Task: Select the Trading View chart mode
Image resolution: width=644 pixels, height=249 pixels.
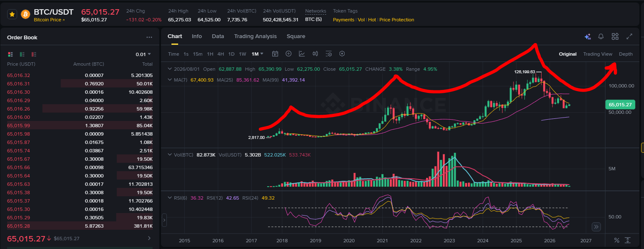Action: 598,54
